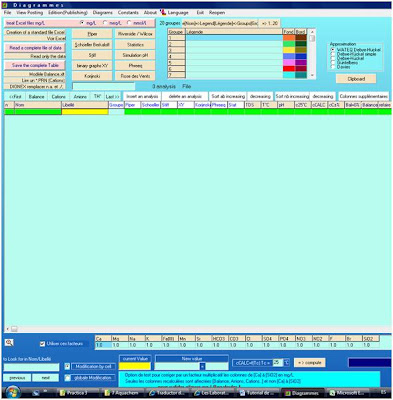Open the Aquachem folder taskbar item
This screenshot has width=393, height=400.
click(123, 393)
